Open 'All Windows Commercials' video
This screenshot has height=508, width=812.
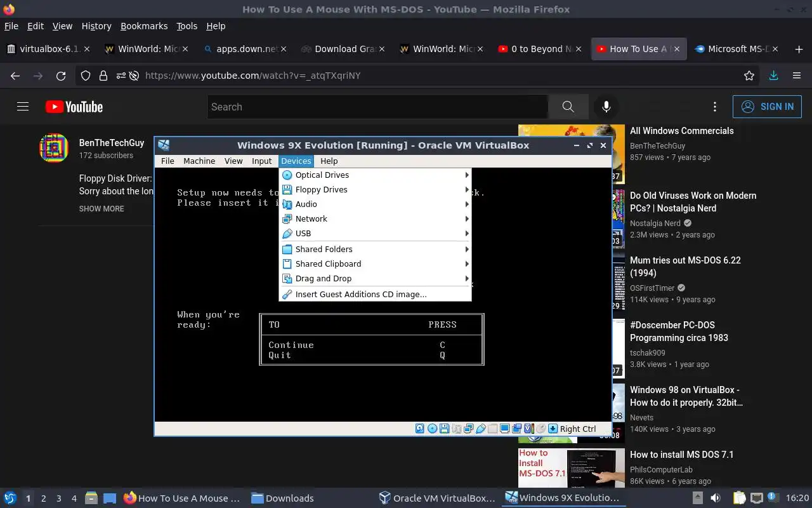tap(681, 131)
